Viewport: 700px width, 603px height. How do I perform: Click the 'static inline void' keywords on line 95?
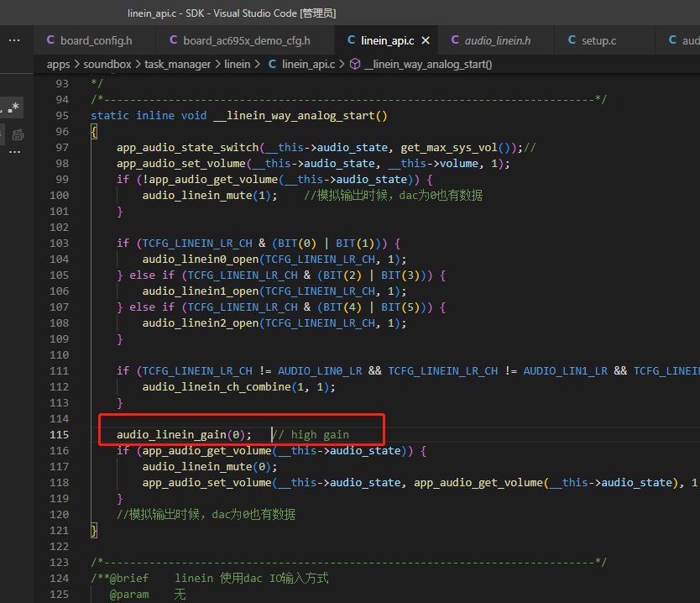coord(149,116)
